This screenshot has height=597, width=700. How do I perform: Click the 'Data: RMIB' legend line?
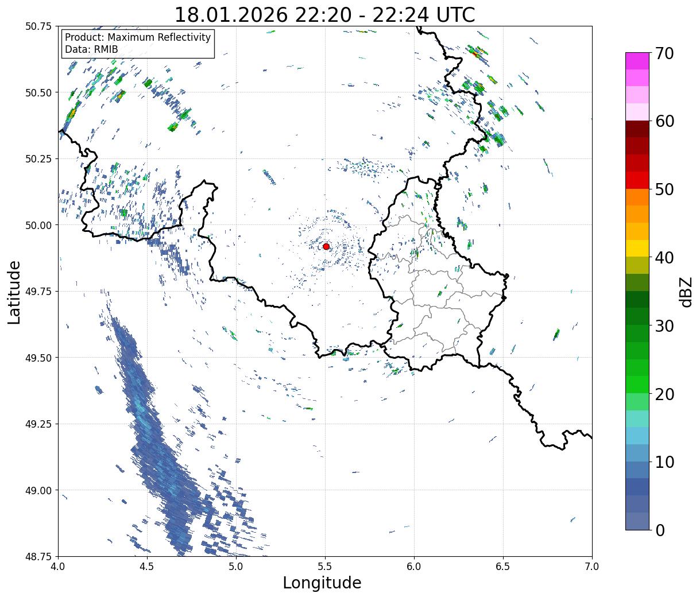click(x=91, y=49)
